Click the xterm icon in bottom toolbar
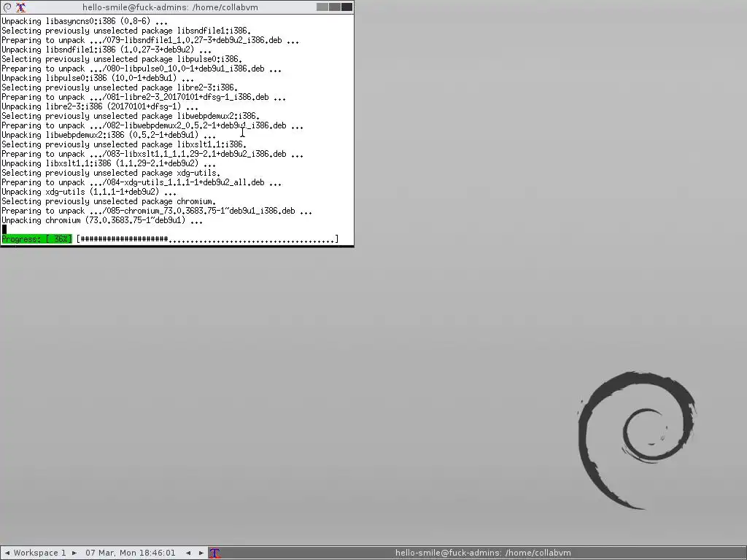747x560 pixels. 215,553
